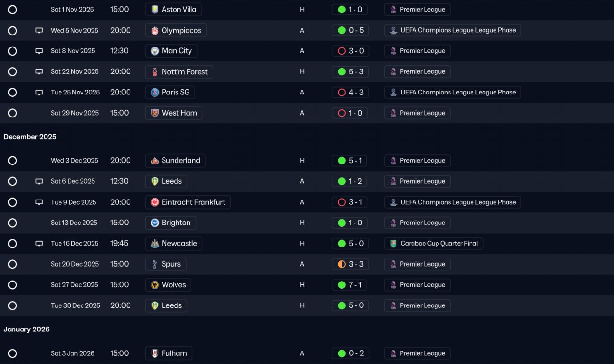Click the Eintracht Frankfurt club badge
This screenshot has height=364, width=614.
pos(154,202)
